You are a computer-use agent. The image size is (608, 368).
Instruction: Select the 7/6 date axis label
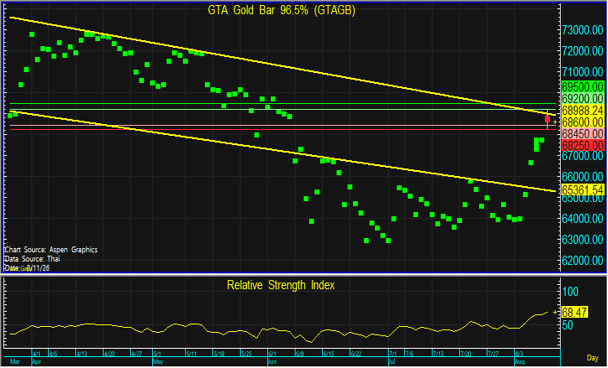409,354
